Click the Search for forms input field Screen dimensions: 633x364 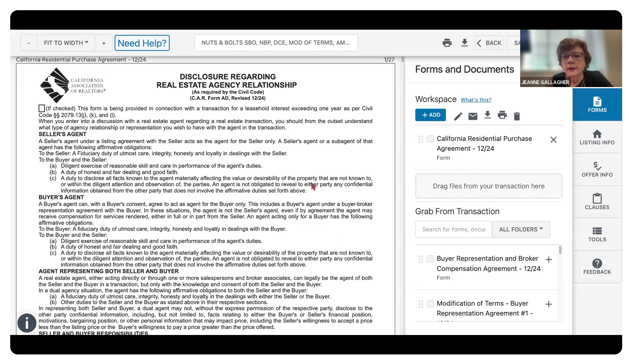453,229
